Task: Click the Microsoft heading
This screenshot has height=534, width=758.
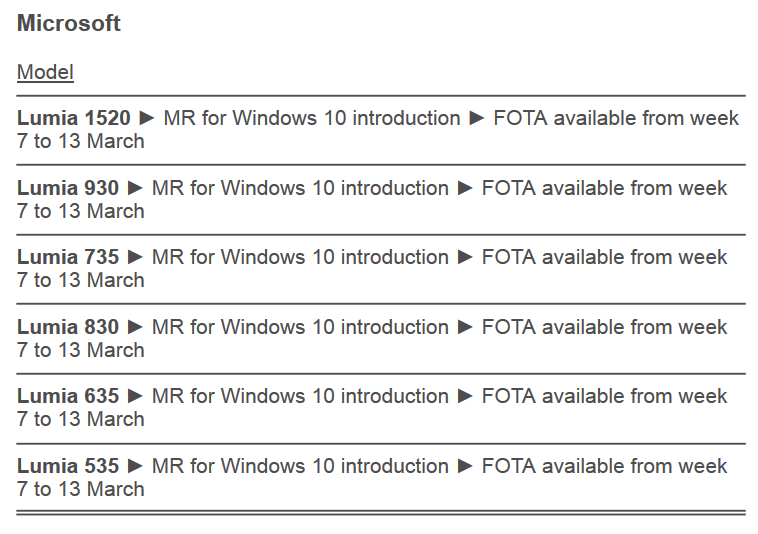Action: (x=69, y=24)
